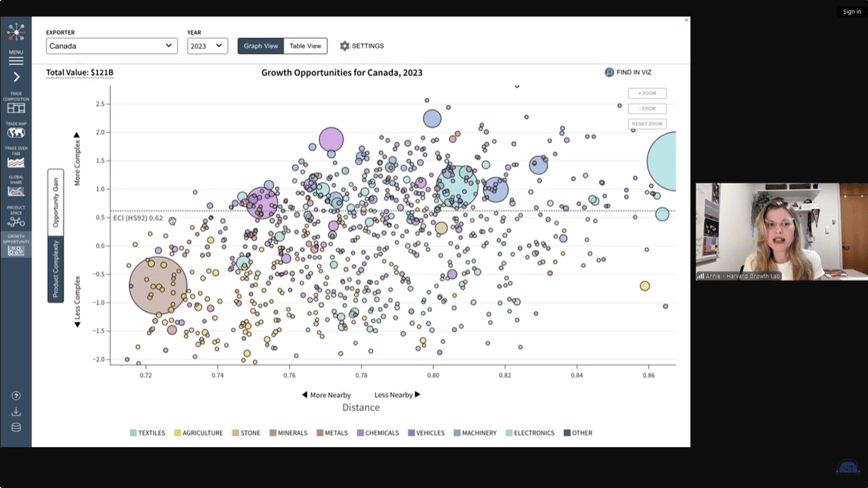Open the Trade Composition tool
This screenshot has width=868, height=488.
16,106
